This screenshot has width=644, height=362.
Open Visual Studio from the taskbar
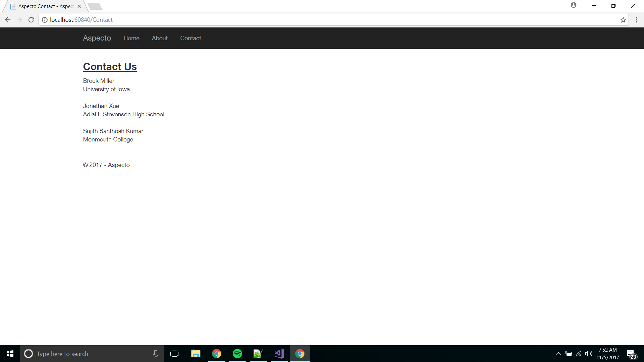[279, 354]
